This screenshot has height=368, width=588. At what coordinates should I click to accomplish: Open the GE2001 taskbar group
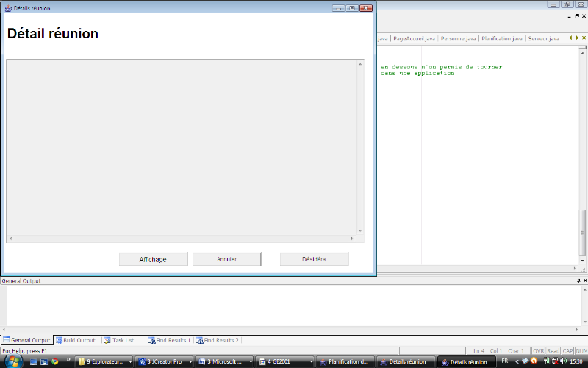[x=285, y=361]
